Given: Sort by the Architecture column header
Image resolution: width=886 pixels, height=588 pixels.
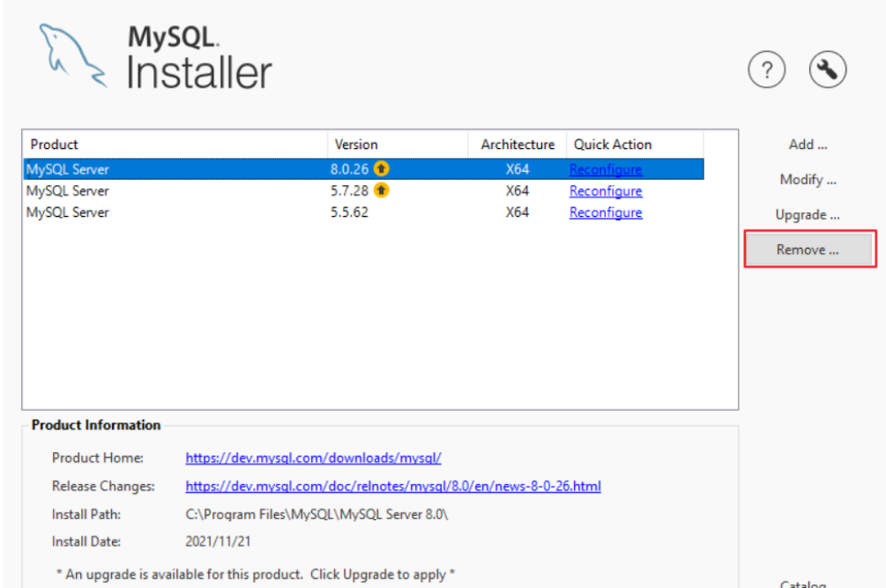Looking at the screenshot, I should [517, 145].
